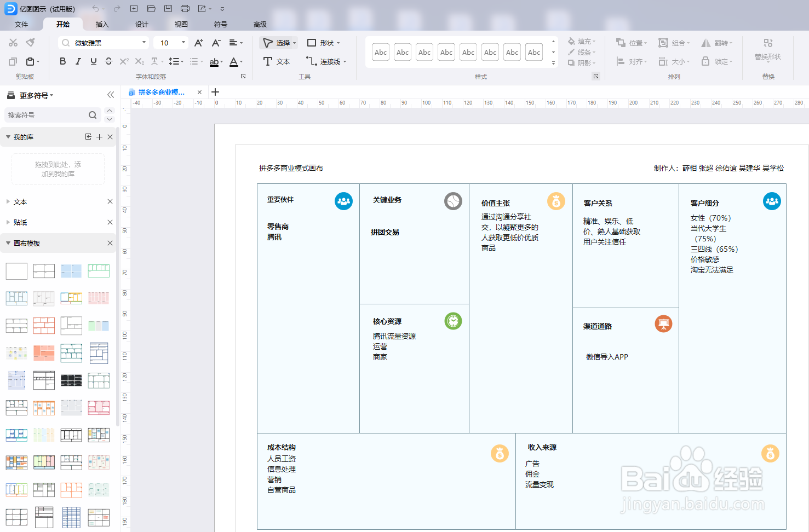Open the 翻转 flip dropdown
809x532 pixels.
[x=717, y=43]
